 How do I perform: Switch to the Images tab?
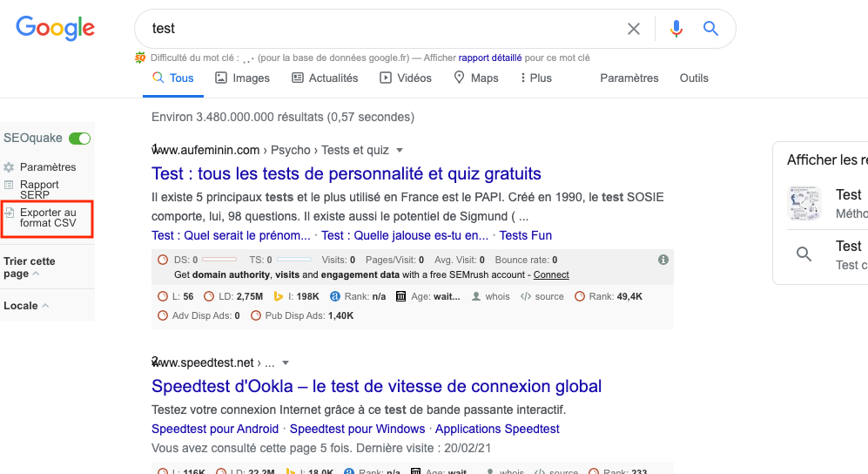tap(242, 78)
